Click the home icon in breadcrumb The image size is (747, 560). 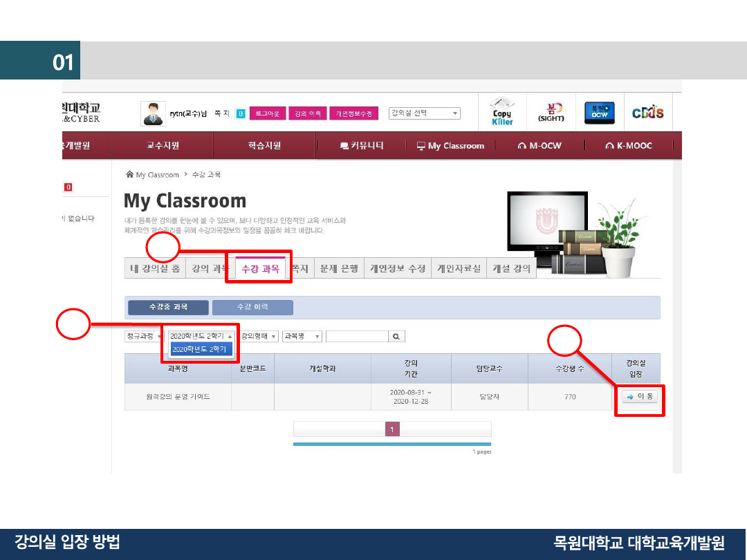129,175
